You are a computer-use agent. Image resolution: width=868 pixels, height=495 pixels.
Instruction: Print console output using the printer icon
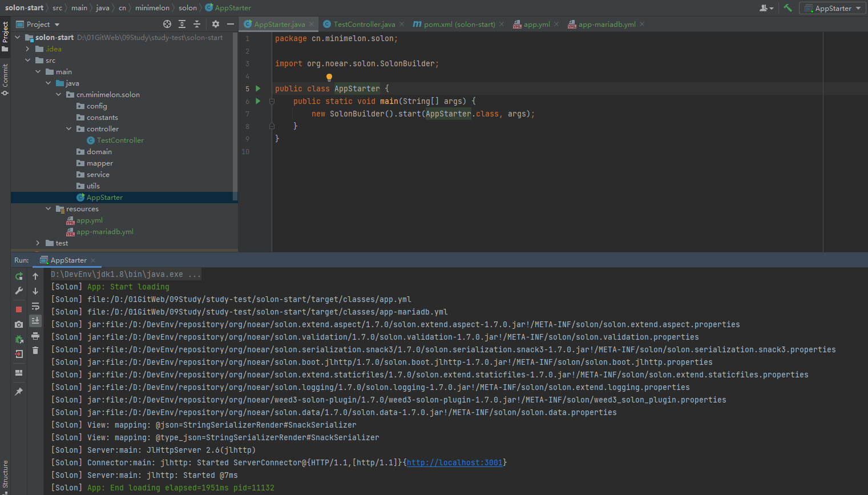(35, 336)
